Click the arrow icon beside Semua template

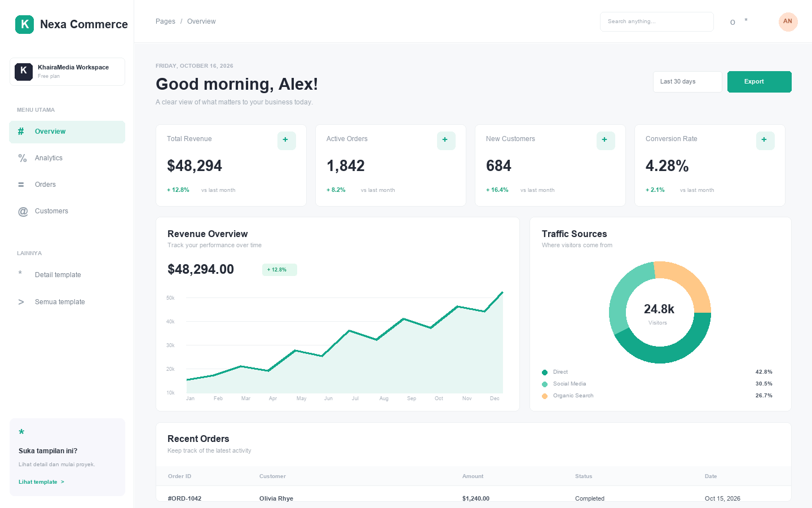click(21, 302)
